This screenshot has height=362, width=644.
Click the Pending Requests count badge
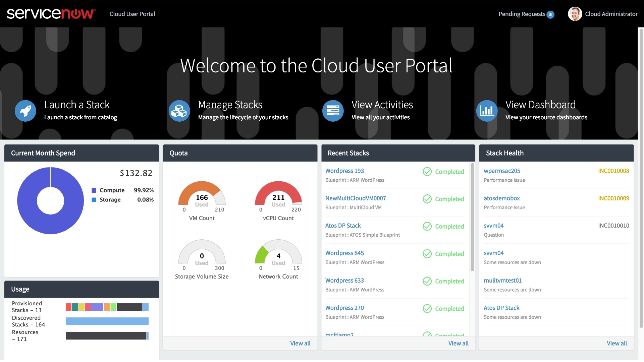[550, 14]
